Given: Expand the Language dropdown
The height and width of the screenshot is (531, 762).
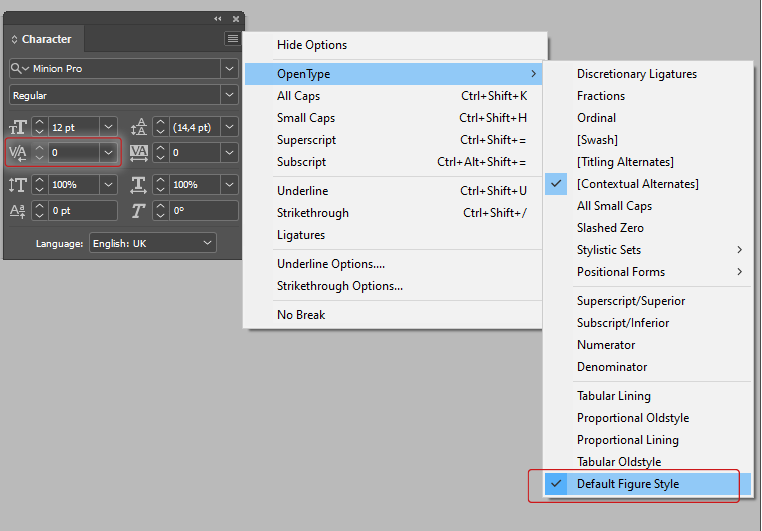Looking at the screenshot, I should 207,243.
